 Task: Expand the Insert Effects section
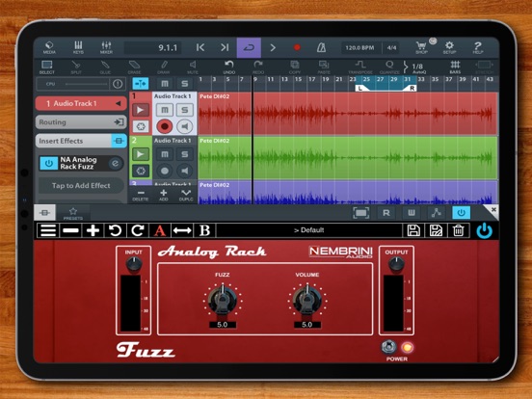click(81, 141)
